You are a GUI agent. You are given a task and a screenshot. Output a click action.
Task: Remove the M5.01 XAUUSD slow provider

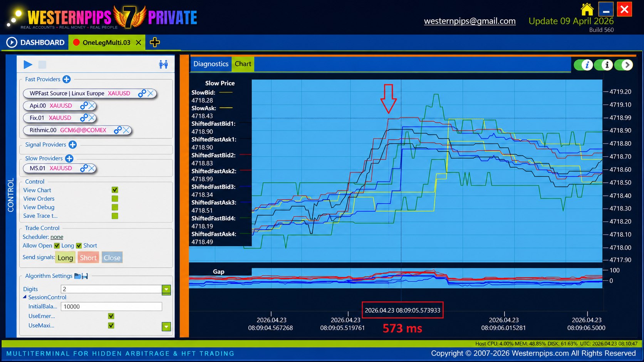point(92,168)
